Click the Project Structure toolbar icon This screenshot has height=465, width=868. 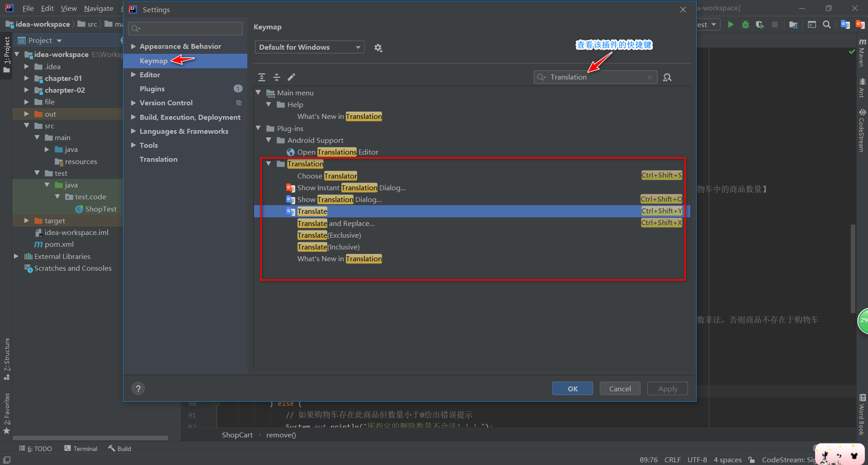[793, 24]
